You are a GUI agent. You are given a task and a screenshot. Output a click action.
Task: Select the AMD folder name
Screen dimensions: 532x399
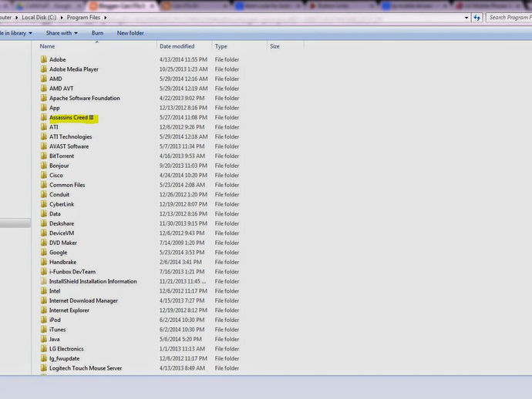tap(56, 79)
